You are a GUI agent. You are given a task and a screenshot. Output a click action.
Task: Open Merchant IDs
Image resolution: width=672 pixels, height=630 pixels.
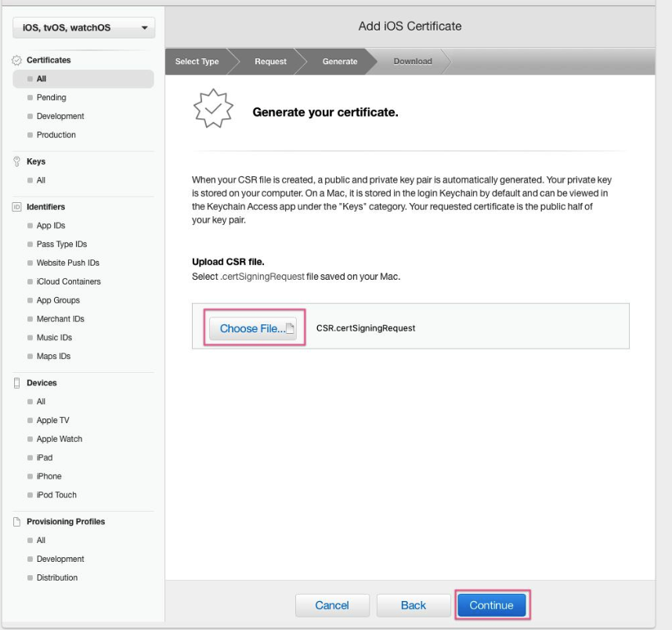[60, 319]
